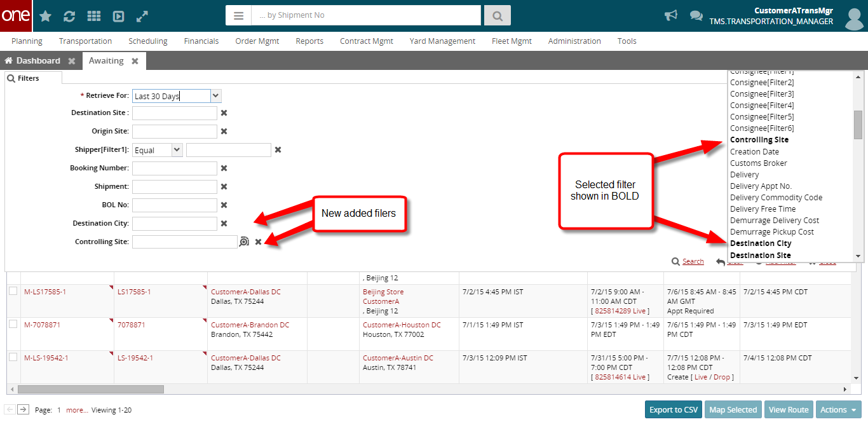Open the apps grid icon
The height and width of the screenshot is (424, 868).
click(93, 16)
